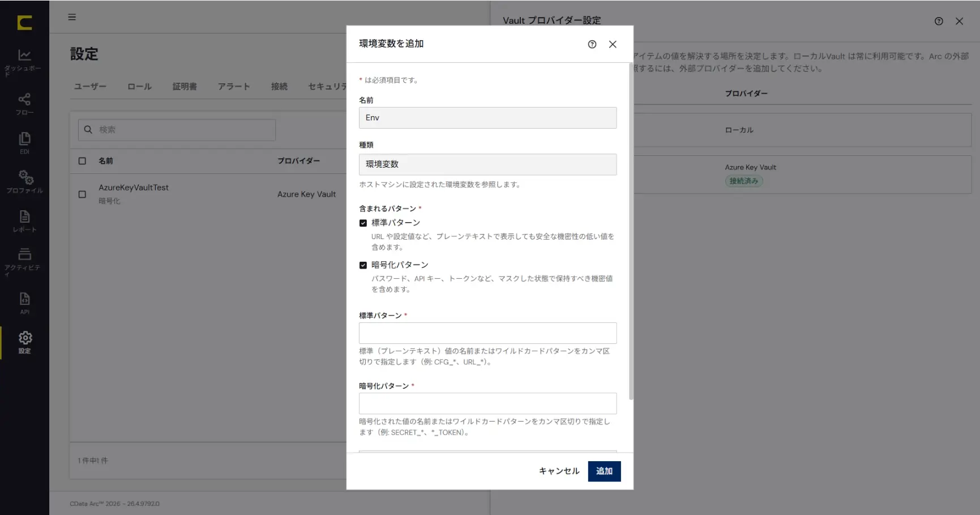Click the キャンセル button
The width and height of the screenshot is (980, 515).
(559, 471)
